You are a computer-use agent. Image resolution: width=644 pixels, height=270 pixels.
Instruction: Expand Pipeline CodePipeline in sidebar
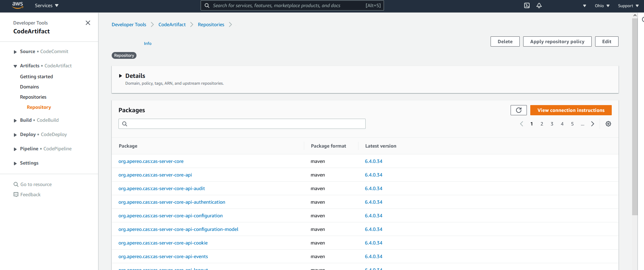15,149
